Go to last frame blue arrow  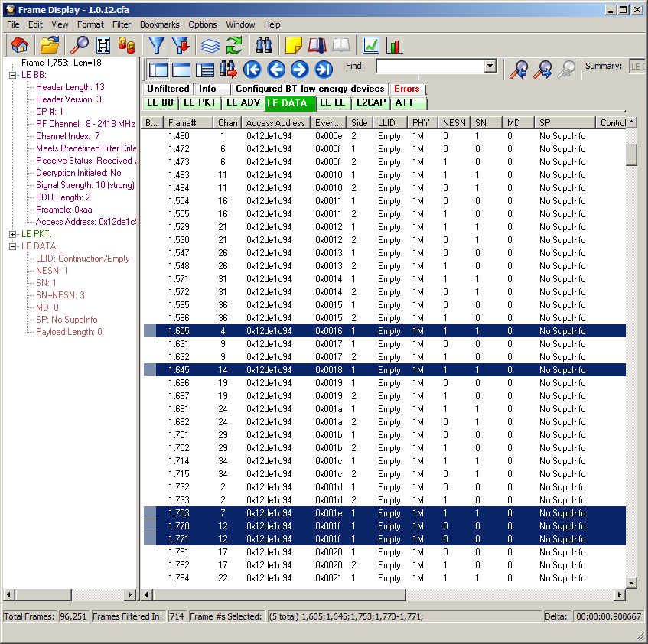pyautogui.click(x=324, y=70)
